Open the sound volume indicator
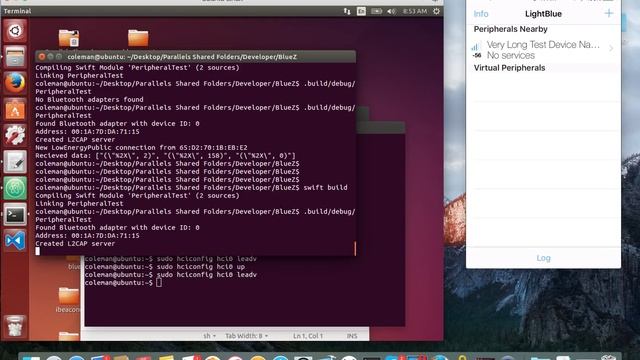This screenshot has width=640, height=360. (x=391, y=11)
